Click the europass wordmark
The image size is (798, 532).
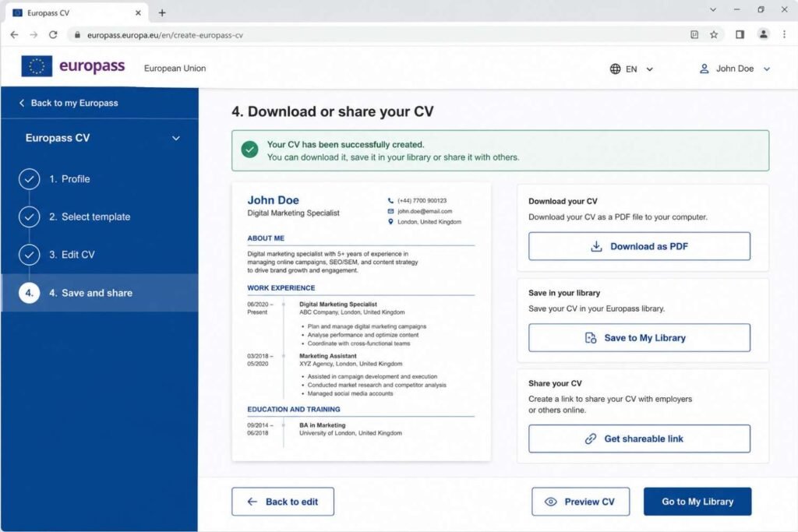(x=92, y=65)
